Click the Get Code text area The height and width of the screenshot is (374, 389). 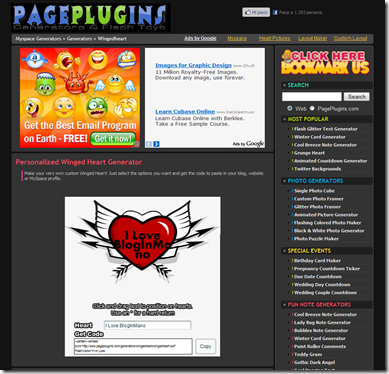click(x=133, y=346)
